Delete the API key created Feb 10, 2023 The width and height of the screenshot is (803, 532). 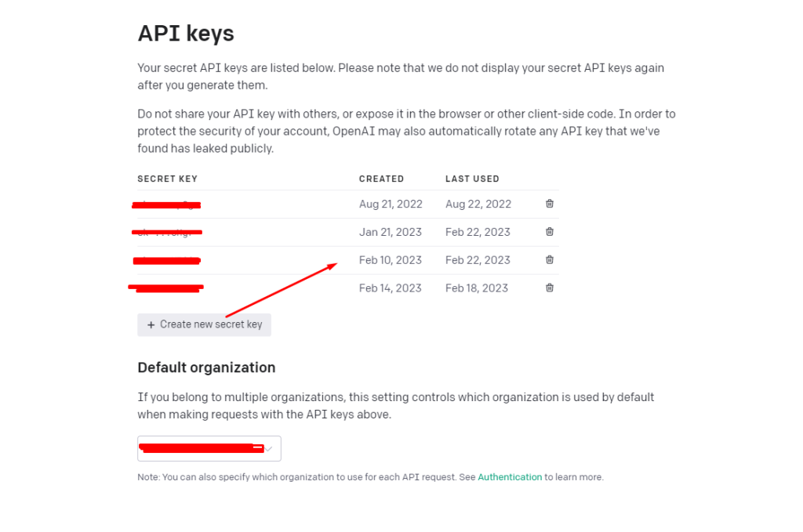[549, 259]
